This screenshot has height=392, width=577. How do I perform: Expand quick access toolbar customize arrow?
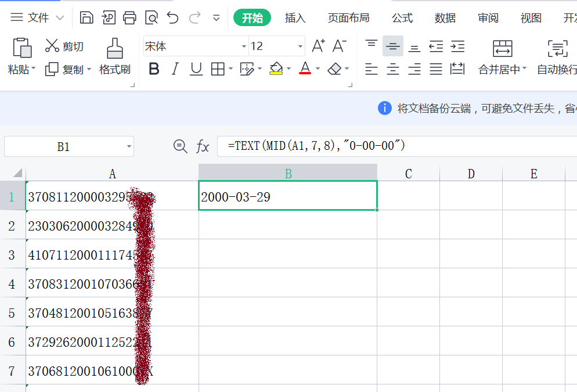[217, 17]
